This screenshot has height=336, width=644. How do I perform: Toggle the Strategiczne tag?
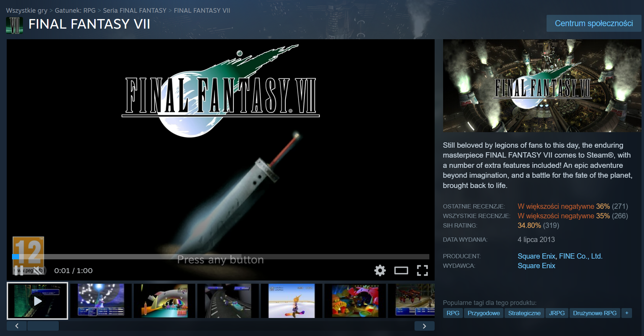(524, 313)
